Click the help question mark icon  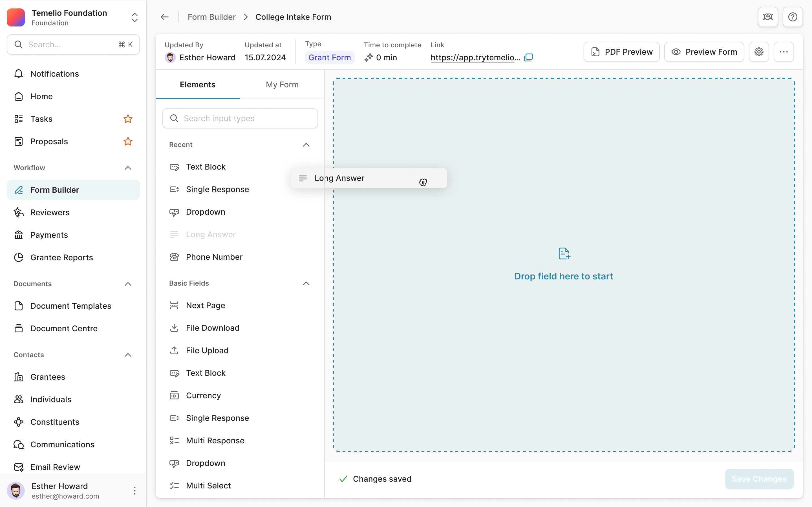793,17
